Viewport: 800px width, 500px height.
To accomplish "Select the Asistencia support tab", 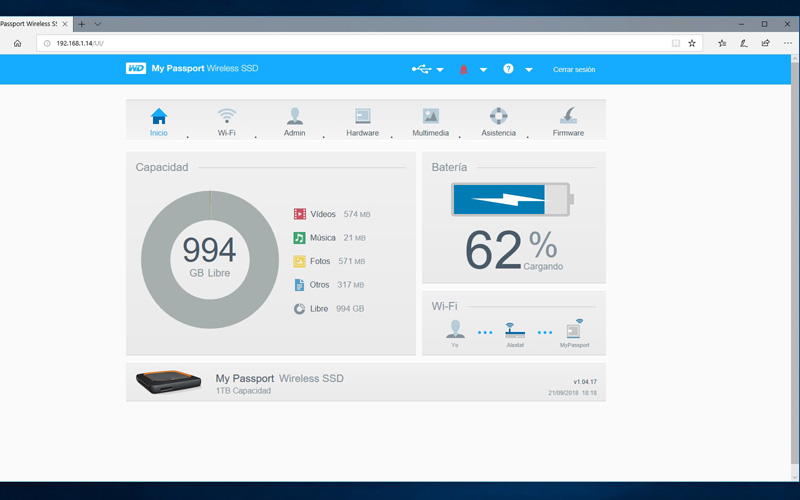I will coord(498,122).
